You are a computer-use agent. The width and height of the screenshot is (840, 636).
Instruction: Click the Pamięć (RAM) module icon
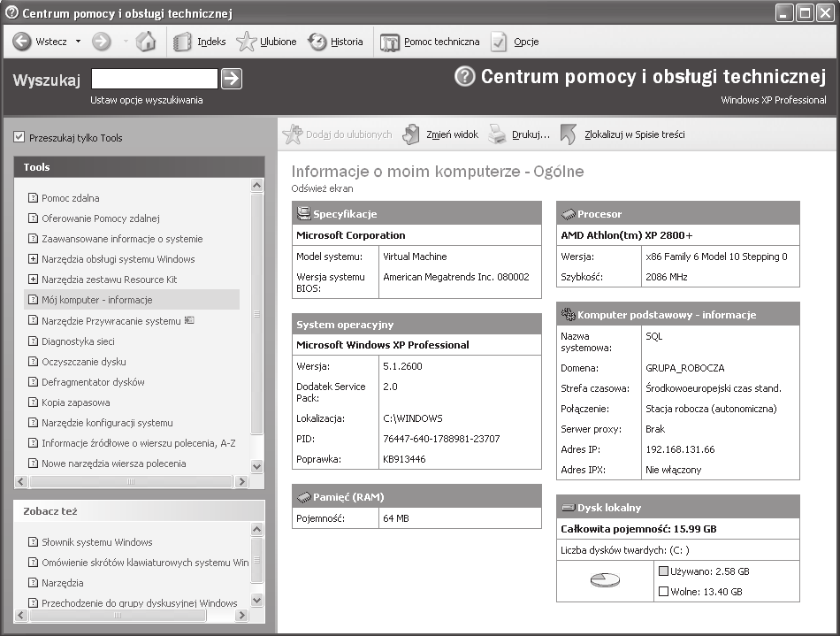click(304, 497)
